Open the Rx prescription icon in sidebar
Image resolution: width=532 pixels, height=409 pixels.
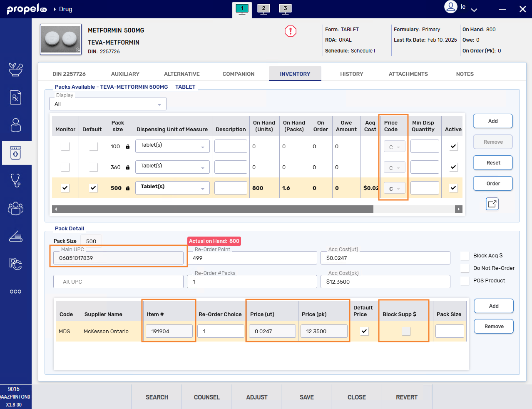coord(16,97)
